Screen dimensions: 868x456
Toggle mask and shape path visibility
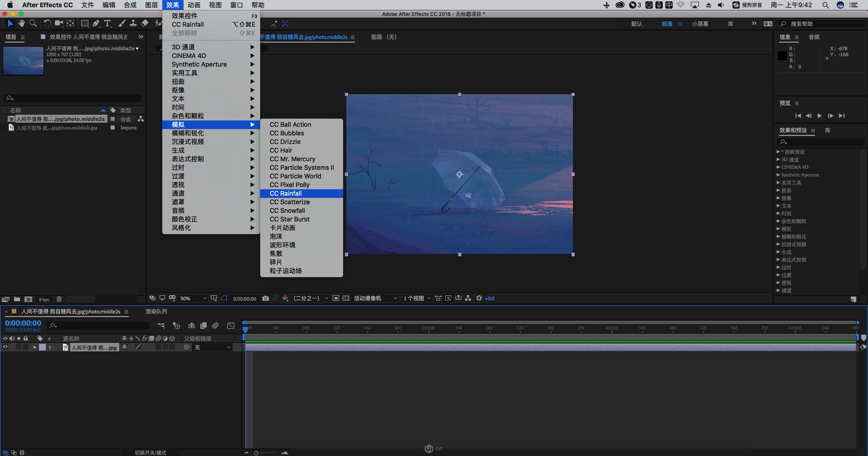coord(224,298)
